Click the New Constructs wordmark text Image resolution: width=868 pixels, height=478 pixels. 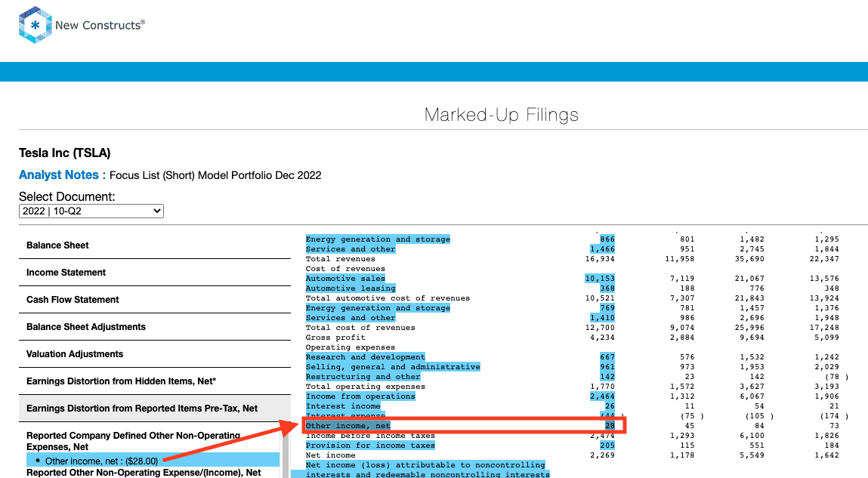coord(100,25)
